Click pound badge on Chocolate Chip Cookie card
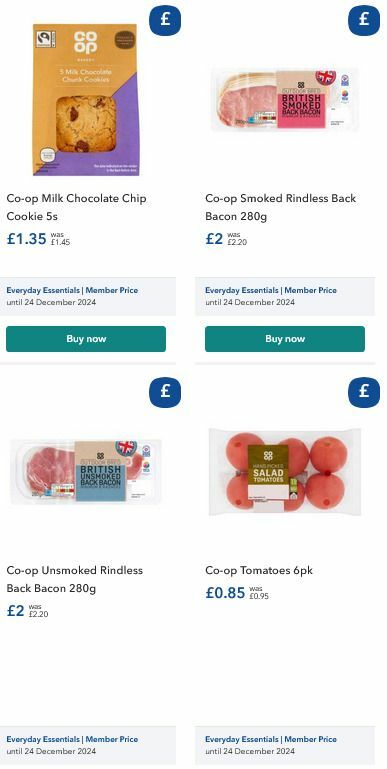Viewport: 387px width, 769px height. tap(165, 20)
